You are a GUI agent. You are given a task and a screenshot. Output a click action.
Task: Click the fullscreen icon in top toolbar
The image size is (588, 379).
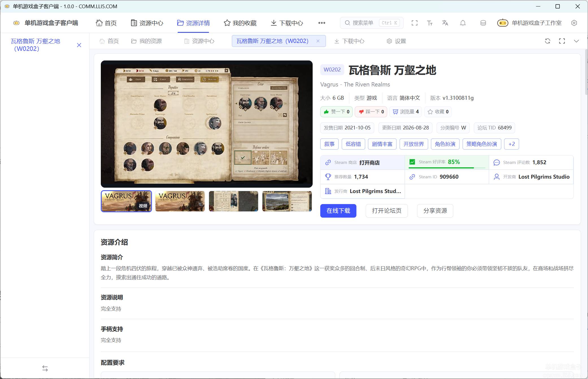(414, 23)
